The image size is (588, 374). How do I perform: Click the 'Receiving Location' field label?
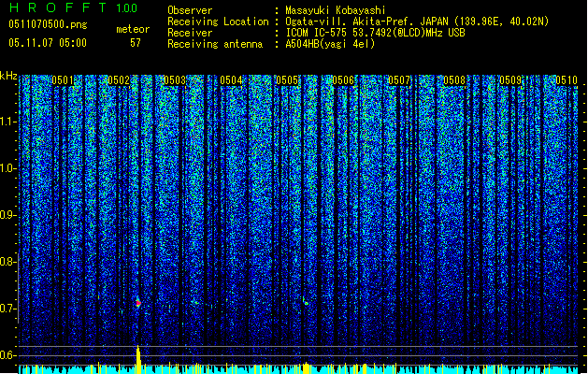click(x=218, y=22)
